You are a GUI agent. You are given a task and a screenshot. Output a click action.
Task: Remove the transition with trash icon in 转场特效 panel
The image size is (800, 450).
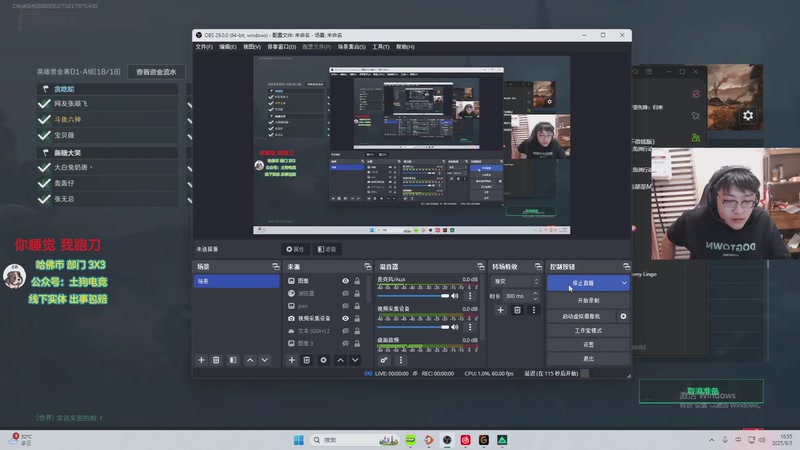point(517,310)
